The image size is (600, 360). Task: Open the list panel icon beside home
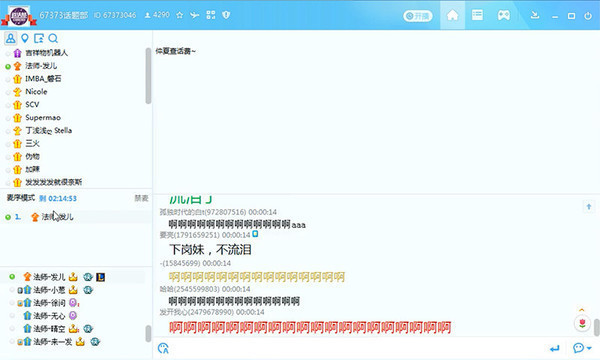pos(477,15)
